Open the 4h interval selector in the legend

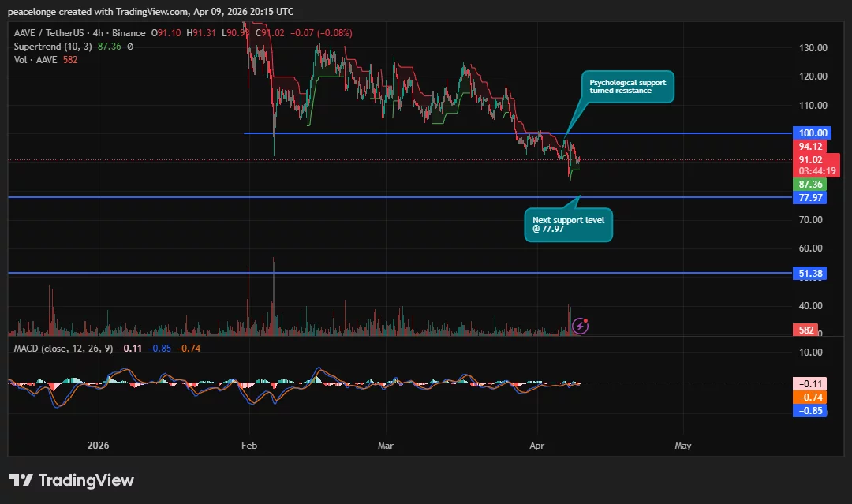pos(98,33)
